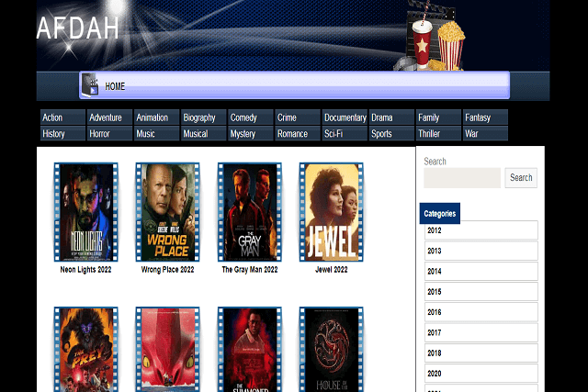Open The Summoned poster
The height and width of the screenshot is (392, 588).
[250, 349]
